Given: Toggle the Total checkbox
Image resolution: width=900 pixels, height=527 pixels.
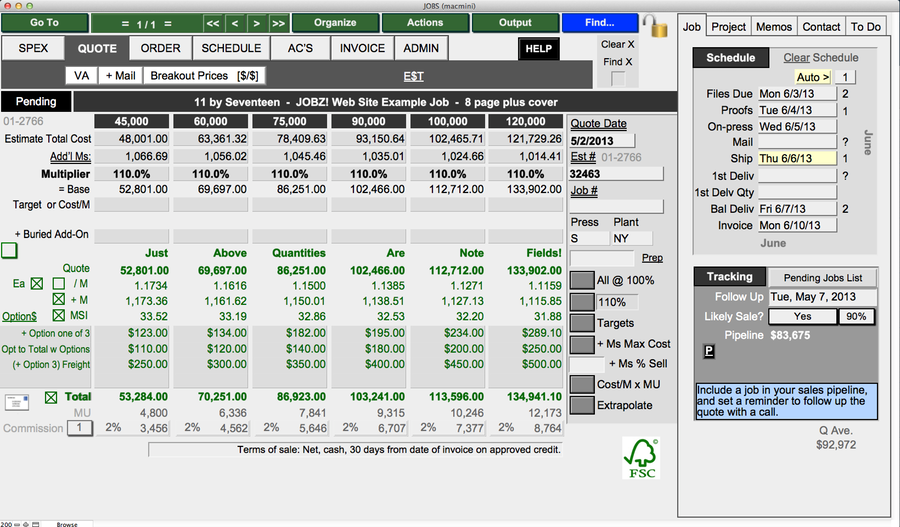Looking at the screenshot, I should tap(52, 398).
